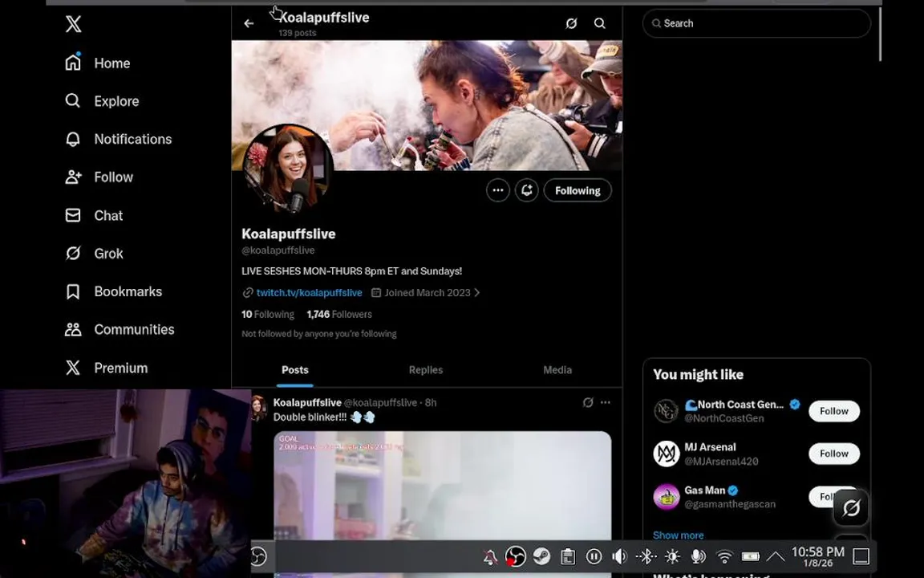Go back using the profile header arrow

249,23
